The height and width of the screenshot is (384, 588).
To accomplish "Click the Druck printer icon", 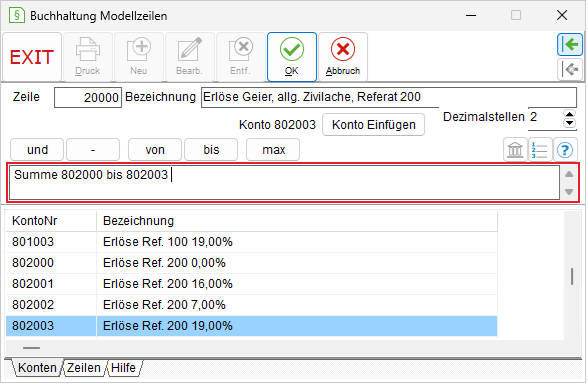I will [88, 57].
